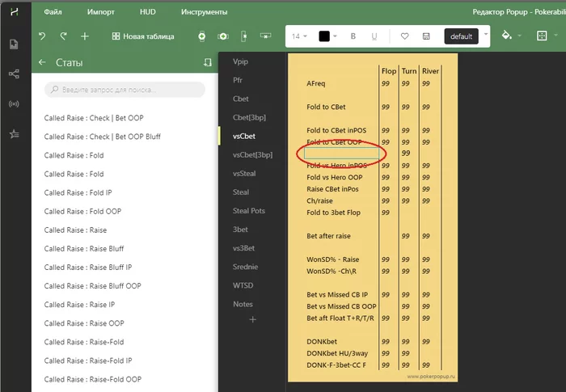The height and width of the screenshot is (392, 566).
Task: Open the favorites star list sidebar icon
Action: tap(14, 134)
